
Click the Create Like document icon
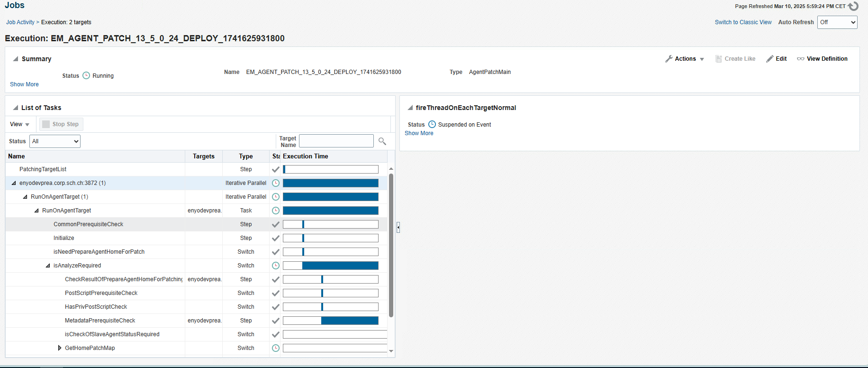click(x=718, y=59)
